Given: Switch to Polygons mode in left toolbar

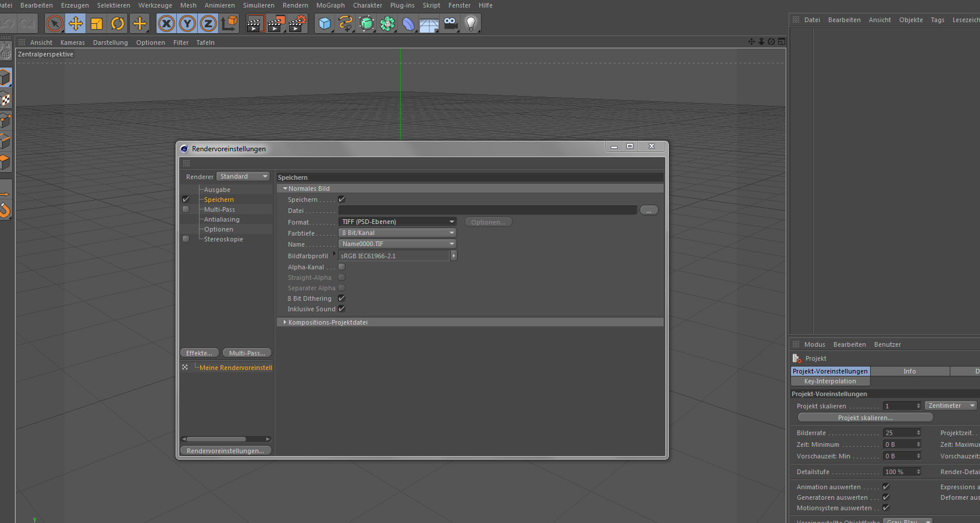Looking at the screenshot, I should click(x=5, y=162).
